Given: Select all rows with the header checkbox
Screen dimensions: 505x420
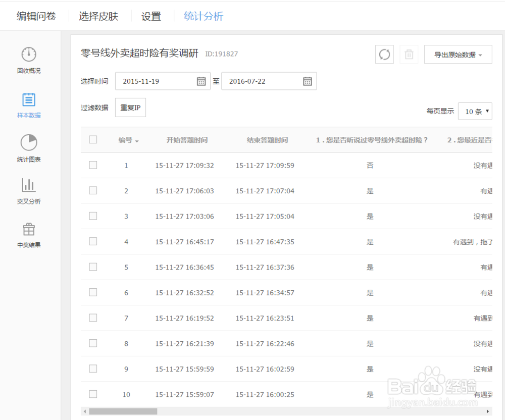Looking at the screenshot, I should 93,140.
